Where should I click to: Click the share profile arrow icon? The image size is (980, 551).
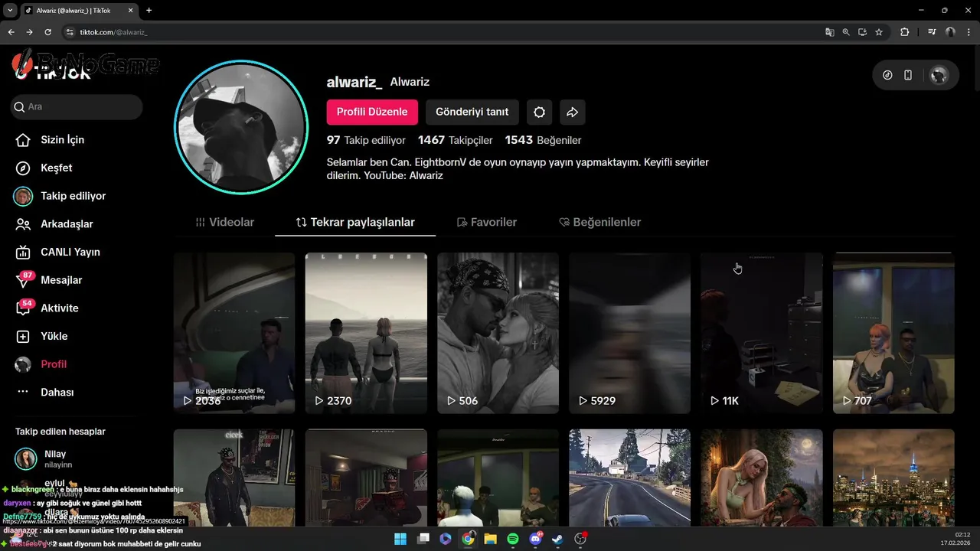coord(573,112)
